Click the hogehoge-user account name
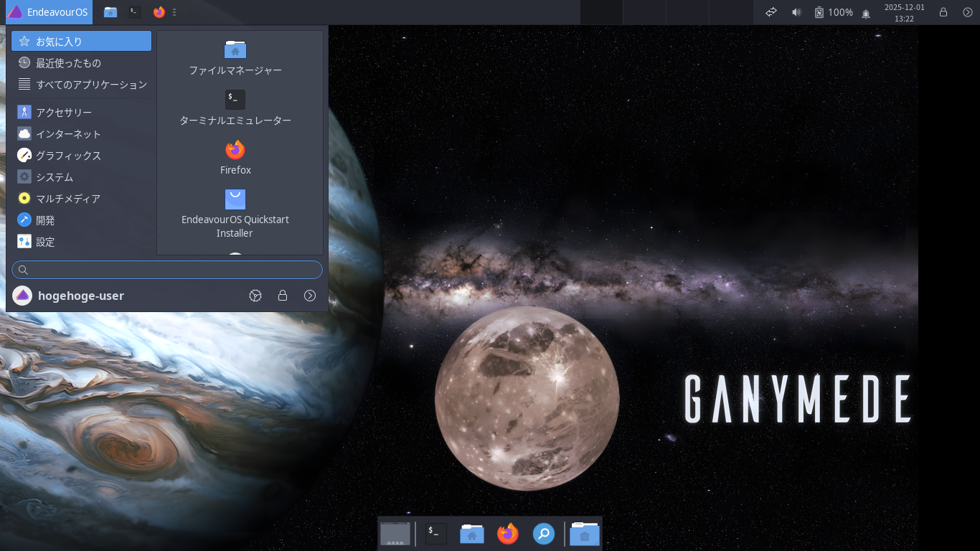The image size is (980, 551). [81, 296]
